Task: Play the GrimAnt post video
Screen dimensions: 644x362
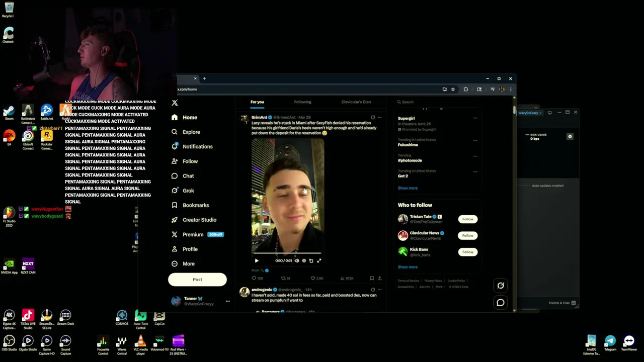Action: click(x=257, y=260)
